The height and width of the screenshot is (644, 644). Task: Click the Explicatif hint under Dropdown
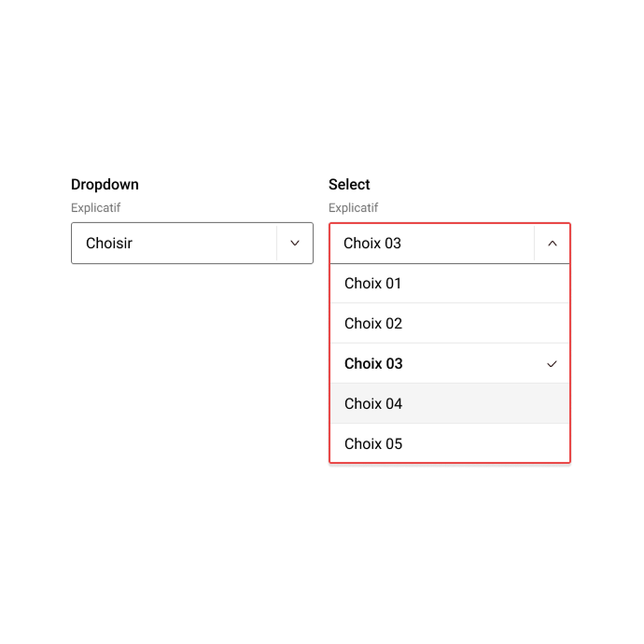[x=96, y=208]
